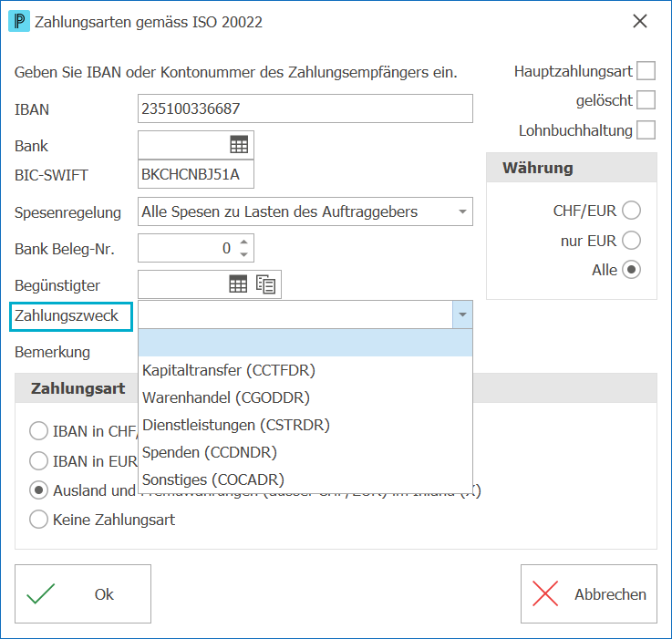Click the Bemerkung label
The height and width of the screenshot is (639, 672).
click(52, 352)
